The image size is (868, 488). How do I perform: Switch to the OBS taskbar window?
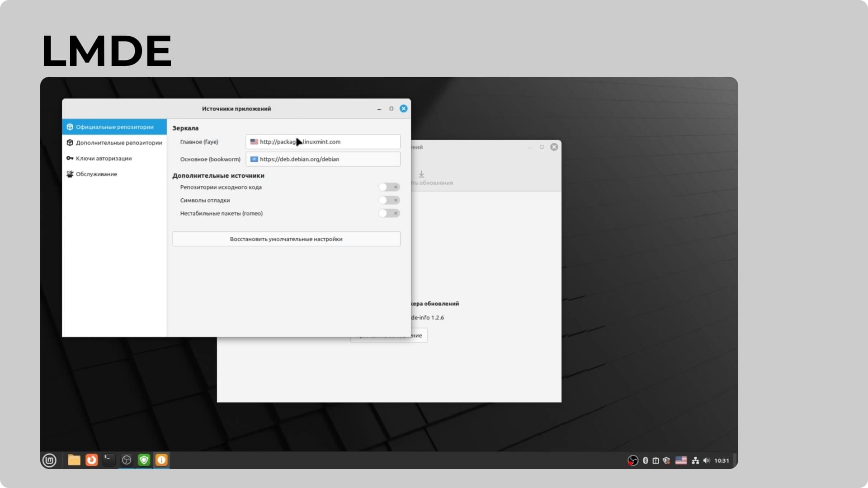point(127,460)
